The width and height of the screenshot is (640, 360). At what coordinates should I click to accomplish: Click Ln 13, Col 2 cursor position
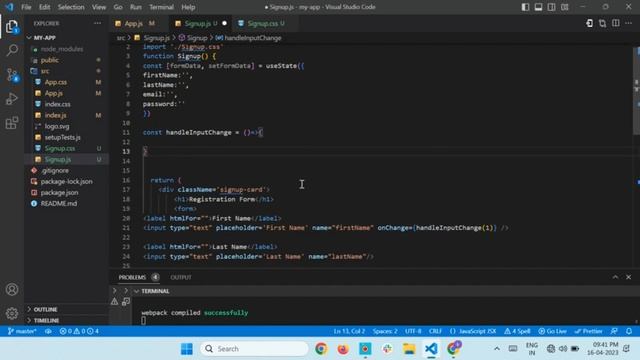(349, 331)
